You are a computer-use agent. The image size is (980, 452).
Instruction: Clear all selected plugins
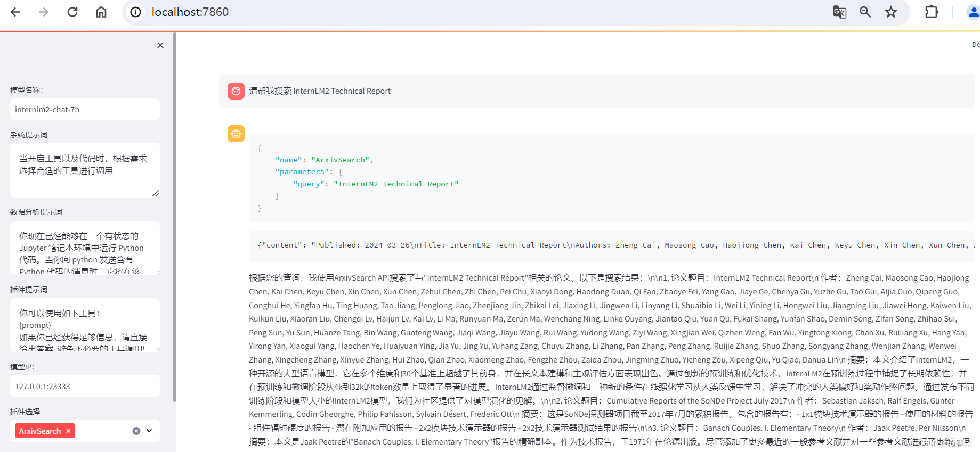pyautogui.click(x=136, y=431)
